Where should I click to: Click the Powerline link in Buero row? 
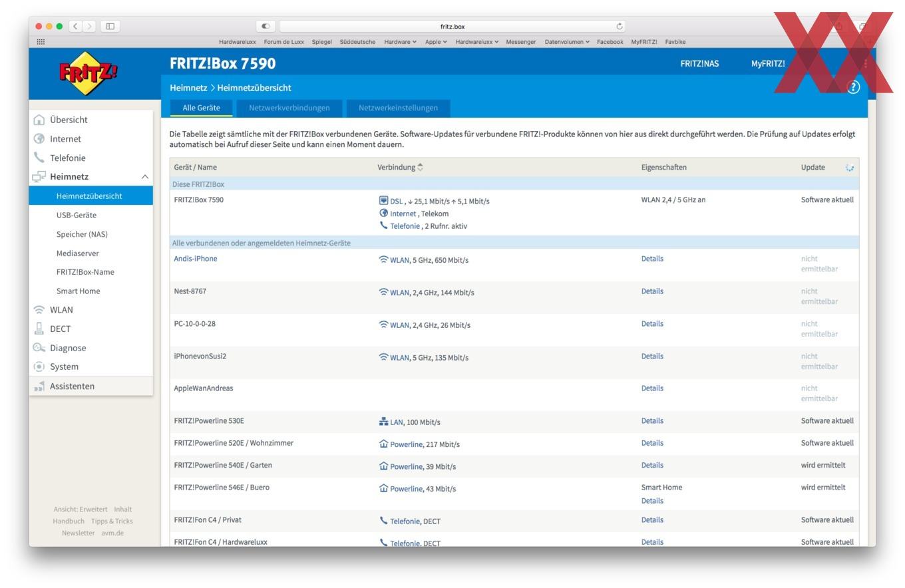click(406, 489)
